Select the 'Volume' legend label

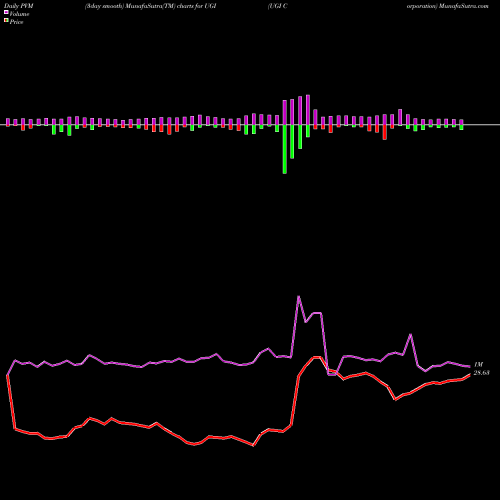[19, 14]
